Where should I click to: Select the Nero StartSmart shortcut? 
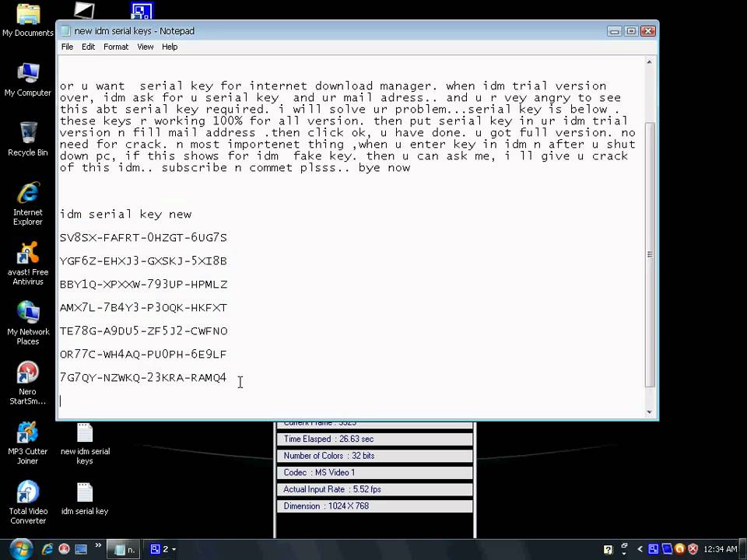(28, 383)
